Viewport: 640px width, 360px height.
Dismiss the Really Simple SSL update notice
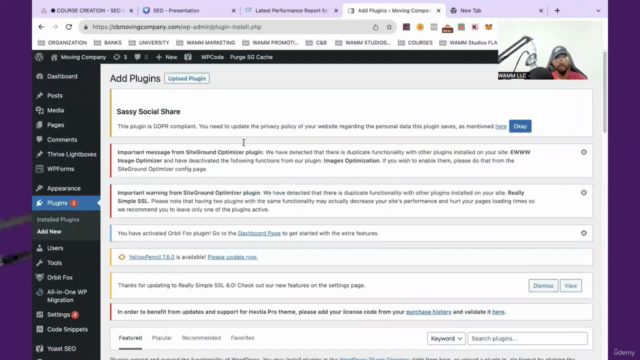click(x=543, y=286)
